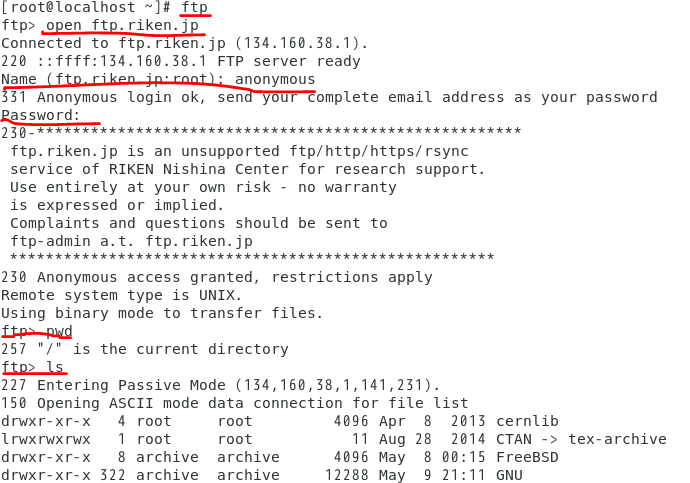
Task: Click the '331 Anonymous login ok' message
Action: click(329, 97)
